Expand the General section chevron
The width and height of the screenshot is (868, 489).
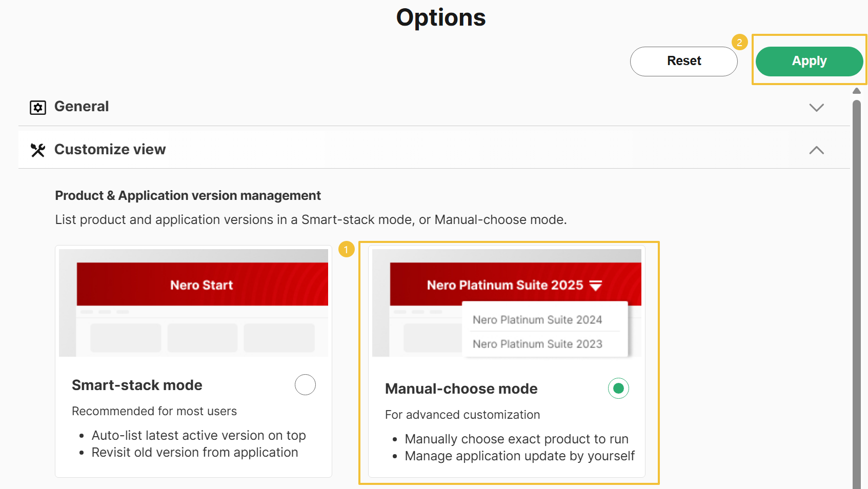pyautogui.click(x=816, y=108)
